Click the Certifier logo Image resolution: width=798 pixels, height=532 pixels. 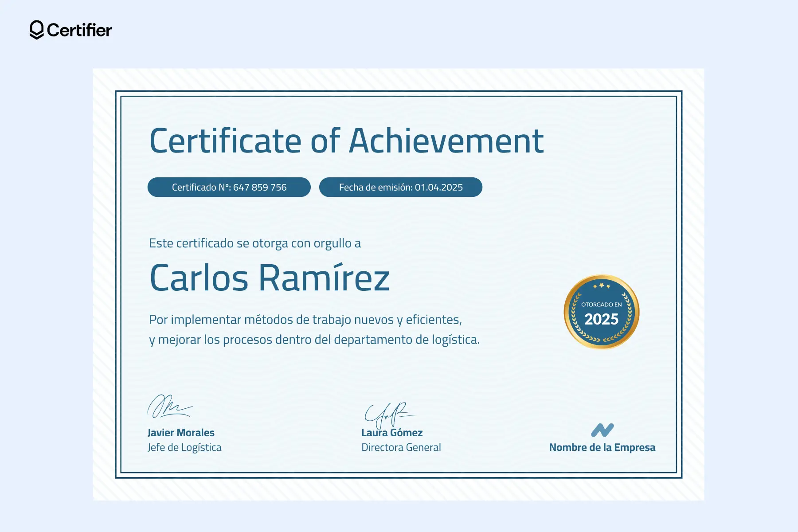71,30
